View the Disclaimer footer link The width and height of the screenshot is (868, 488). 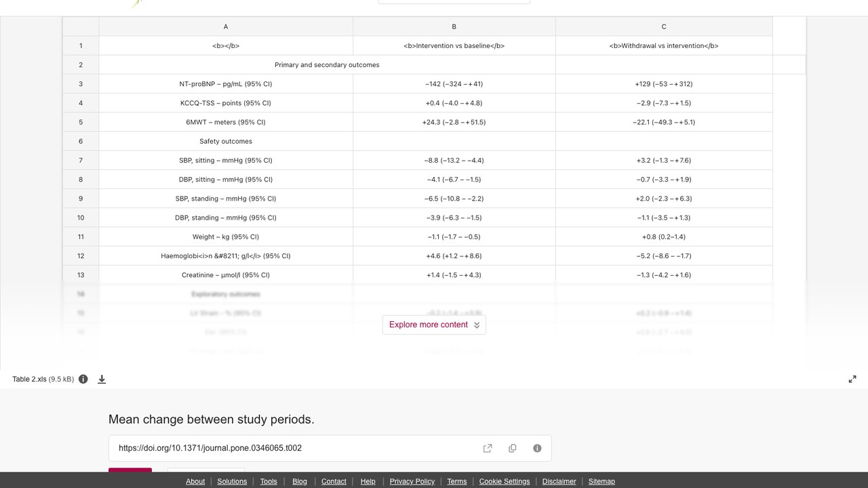pos(559,481)
